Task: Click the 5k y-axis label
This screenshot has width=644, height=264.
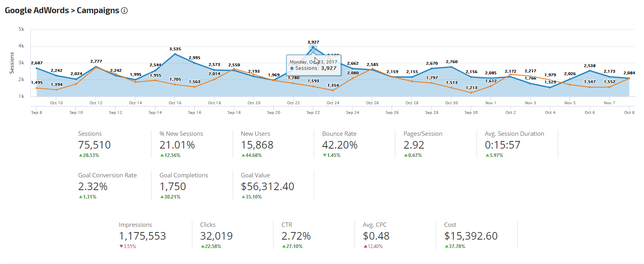Action: pyautogui.click(x=21, y=29)
